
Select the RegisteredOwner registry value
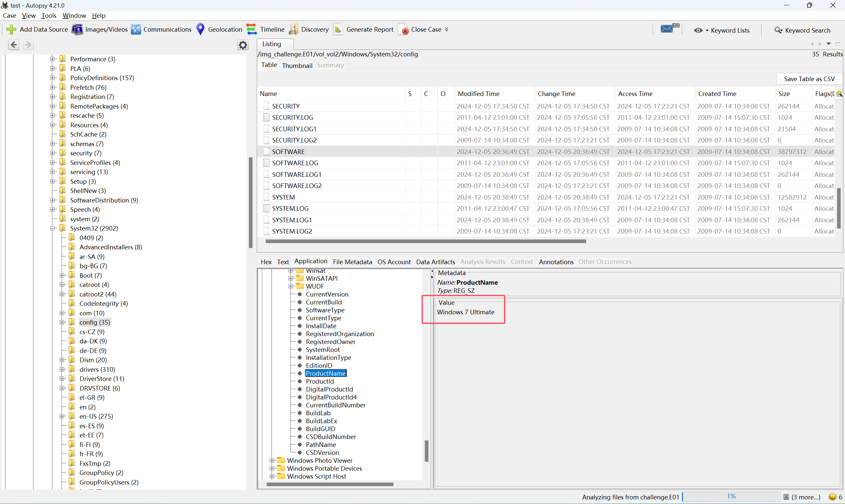[330, 342]
